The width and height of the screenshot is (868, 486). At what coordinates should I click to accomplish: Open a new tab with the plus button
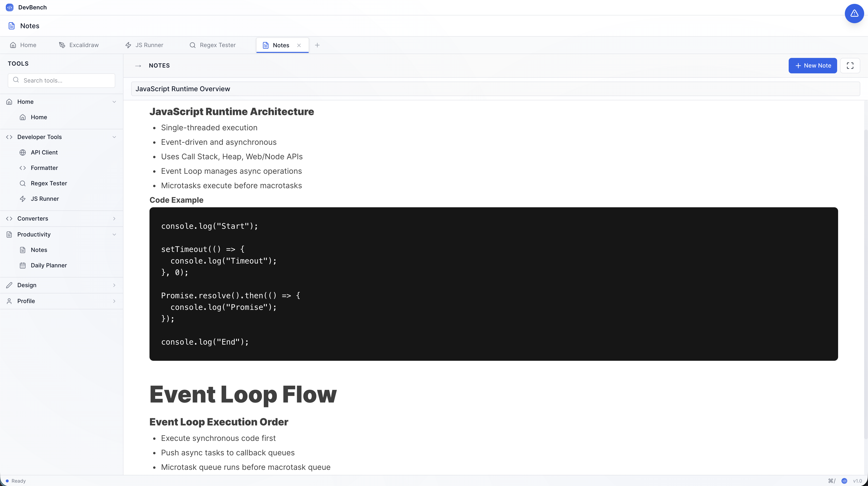317,45
